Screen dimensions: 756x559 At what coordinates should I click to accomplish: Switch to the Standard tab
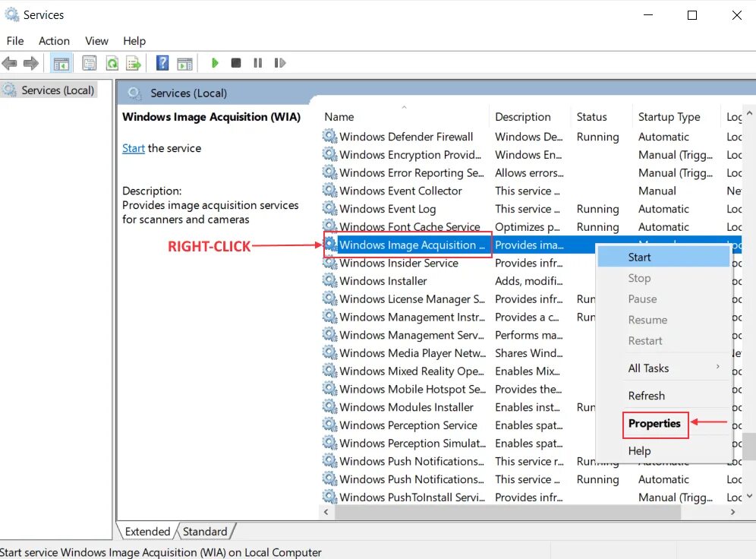pos(205,531)
